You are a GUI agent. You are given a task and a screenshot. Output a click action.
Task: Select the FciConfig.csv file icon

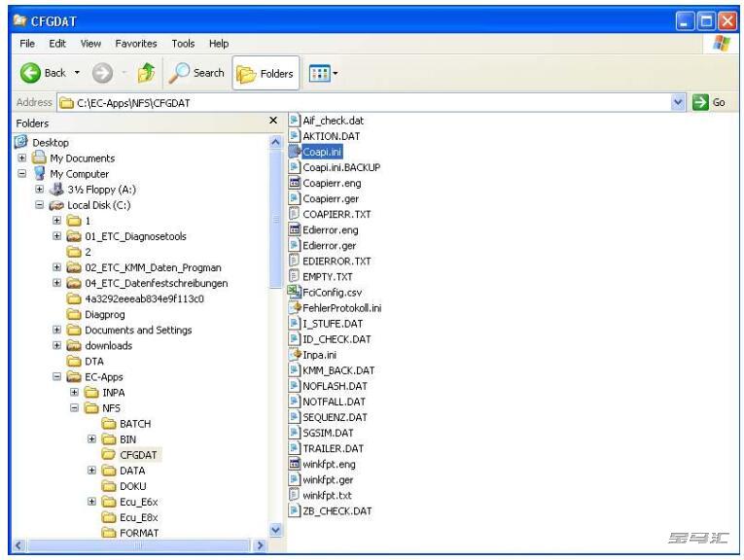click(x=295, y=292)
